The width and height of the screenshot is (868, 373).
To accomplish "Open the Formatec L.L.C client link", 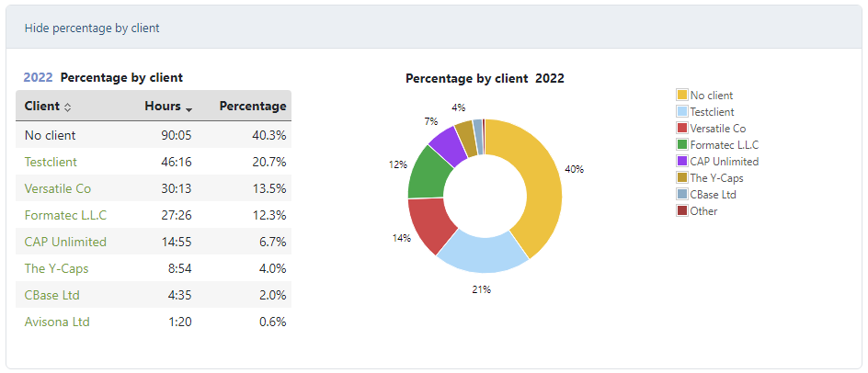I will point(65,215).
